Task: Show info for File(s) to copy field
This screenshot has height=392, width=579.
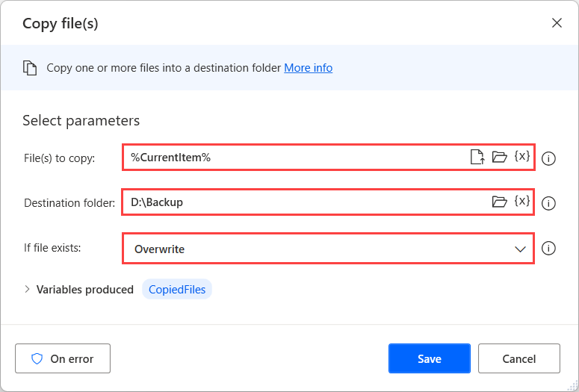Action: [548, 158]
